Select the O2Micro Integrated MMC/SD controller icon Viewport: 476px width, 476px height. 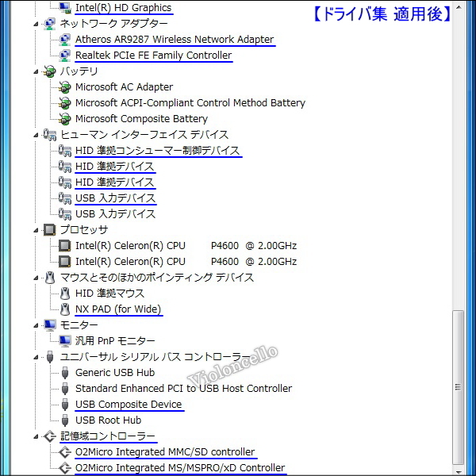(x=65, y=452)
